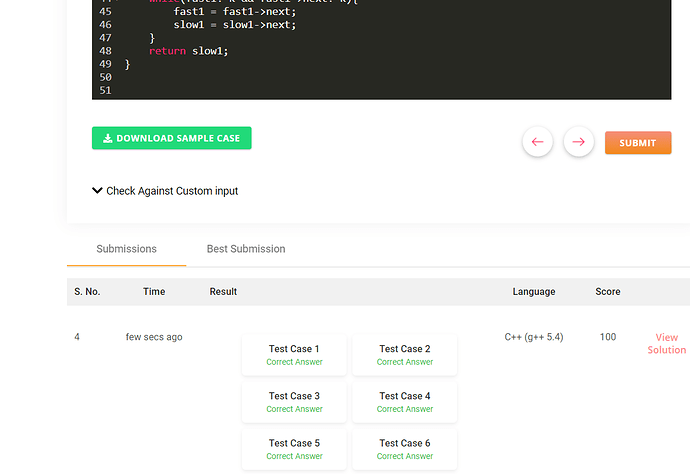
Task: Open the Submissions tab
Action: point(126,249)
